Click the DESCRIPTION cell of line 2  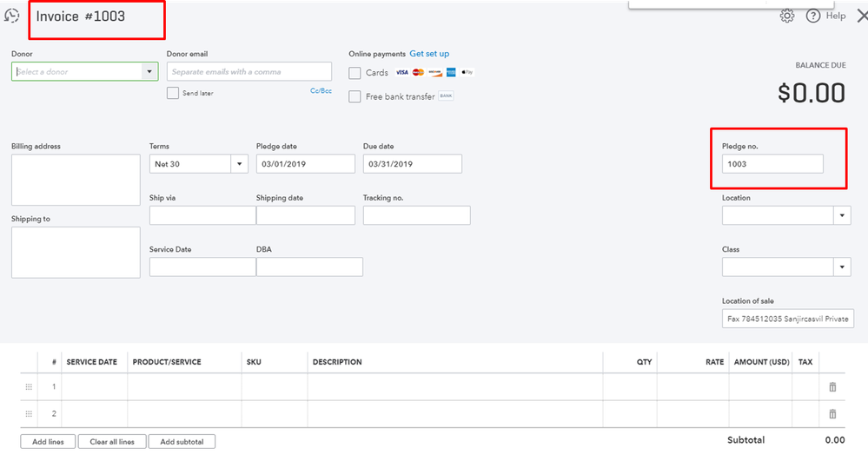pos(455,413)
